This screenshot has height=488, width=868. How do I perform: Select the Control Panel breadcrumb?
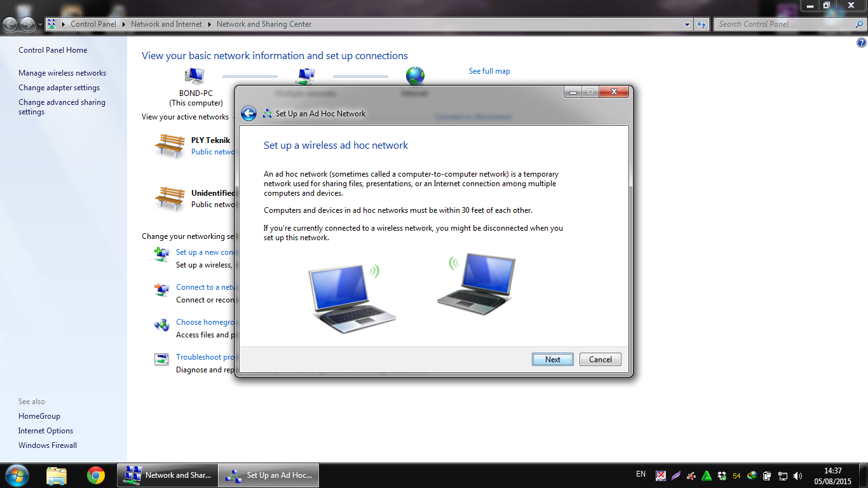(93, 24)
